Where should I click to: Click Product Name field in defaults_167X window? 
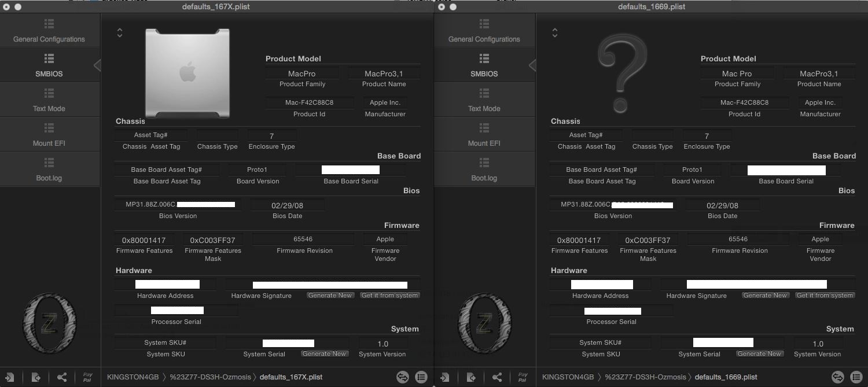click(x=384, y=73)
